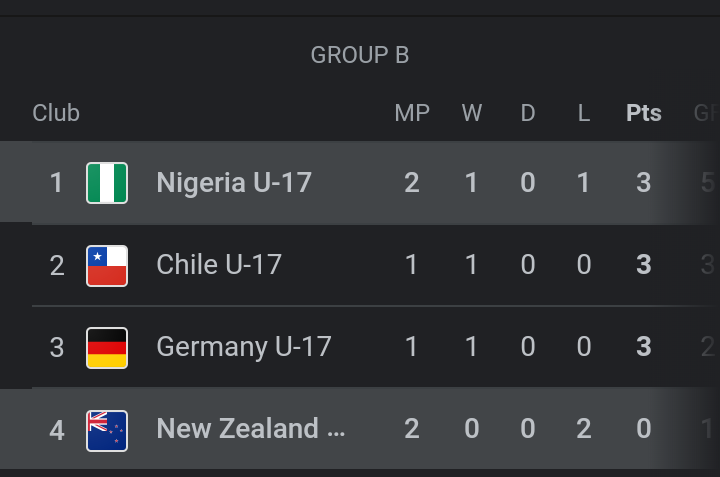Click rank number 4 in last row
Screen dimensions: 720x477
pos(57,429)
